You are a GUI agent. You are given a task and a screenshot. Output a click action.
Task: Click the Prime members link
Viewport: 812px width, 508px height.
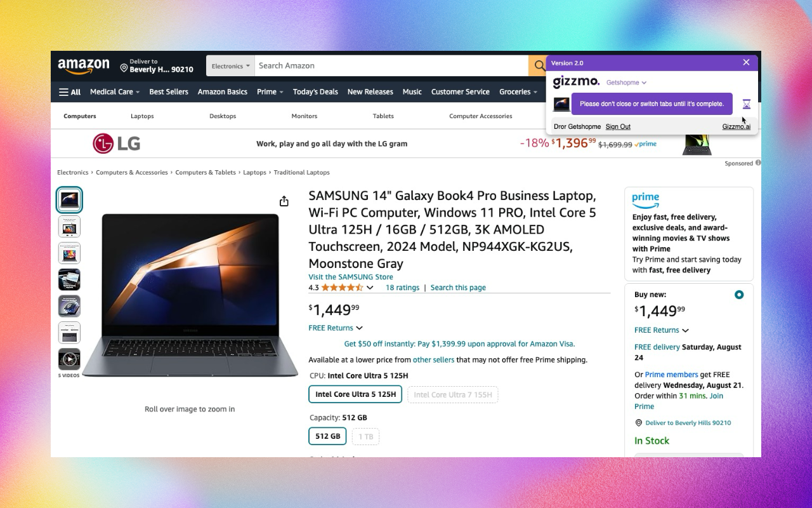[x=672, y=375]
